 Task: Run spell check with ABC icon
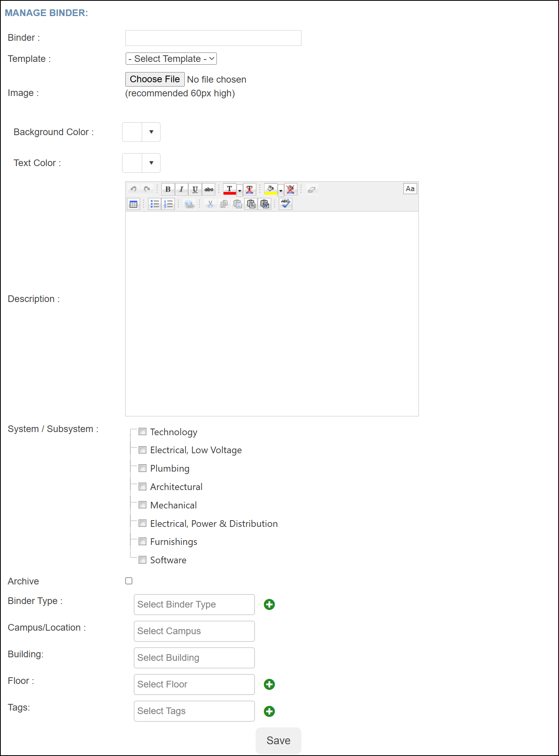286,204
